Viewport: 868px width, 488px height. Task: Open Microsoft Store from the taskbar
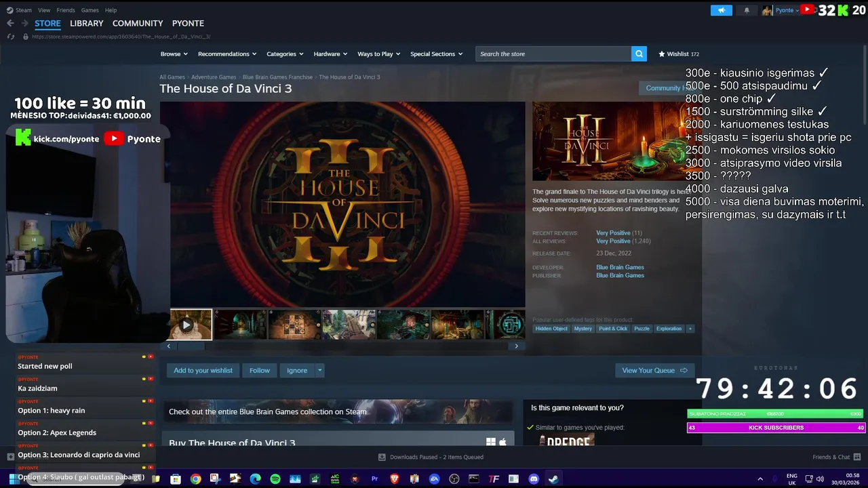pos(176,479)
